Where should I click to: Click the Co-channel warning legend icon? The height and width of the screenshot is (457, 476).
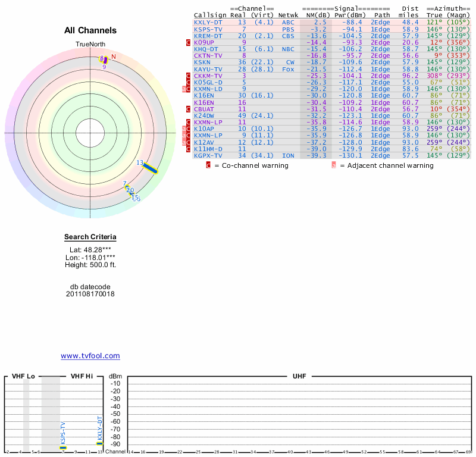click(x=208, y=165)
